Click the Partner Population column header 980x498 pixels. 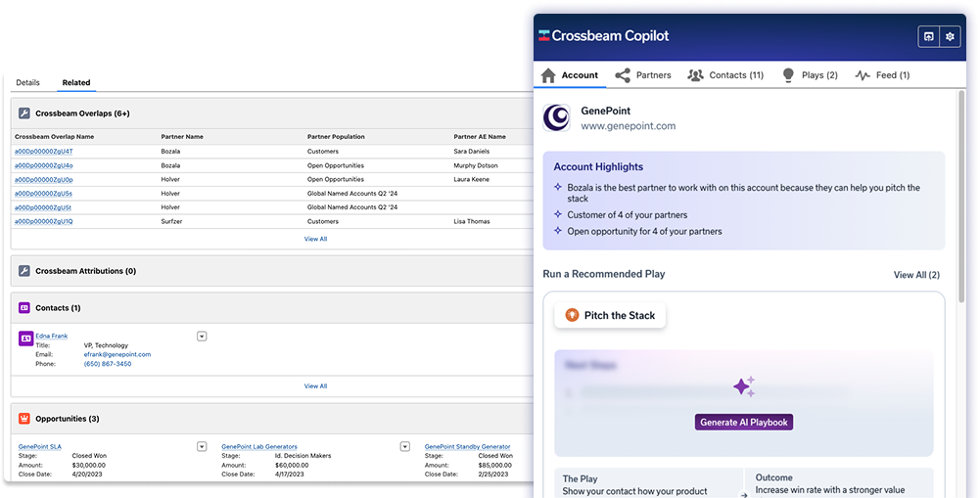pos(336,136)
